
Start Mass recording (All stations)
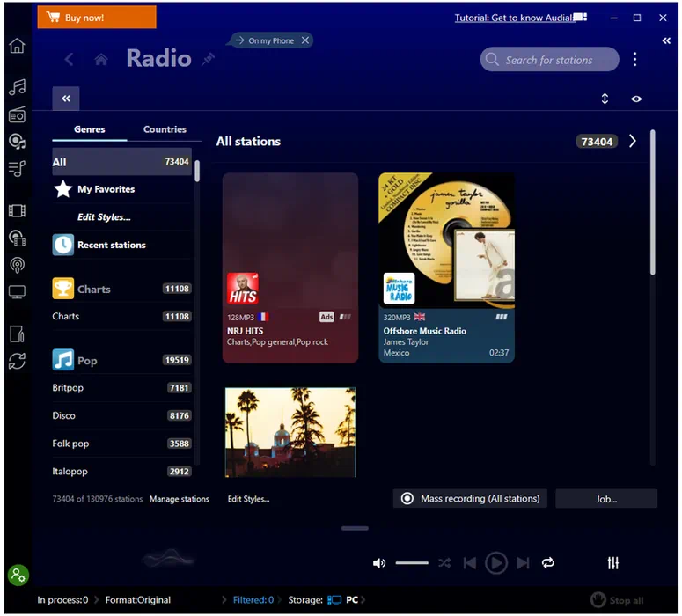click(470, 499)
